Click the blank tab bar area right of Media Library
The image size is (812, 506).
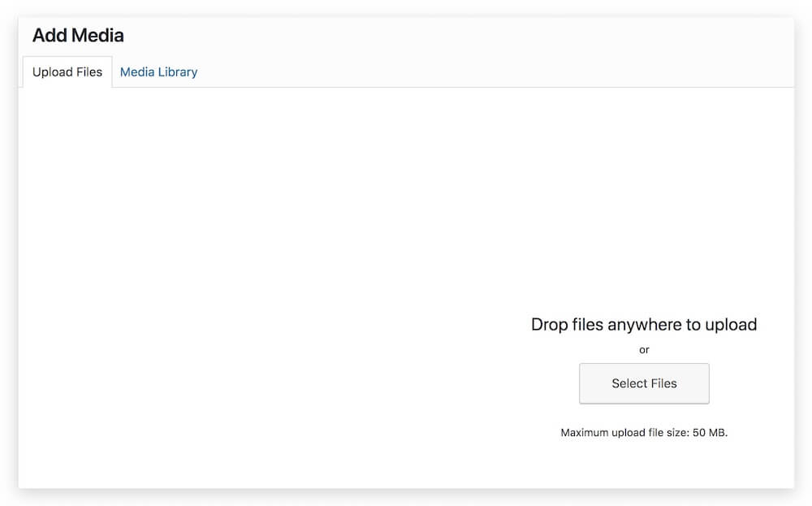click(x=487, y=71)
